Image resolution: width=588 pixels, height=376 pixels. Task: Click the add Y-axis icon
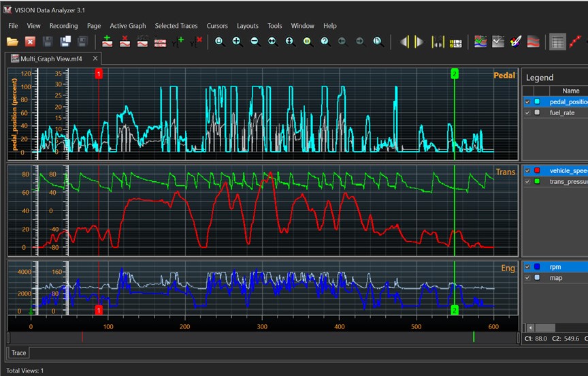click(x=178, y=42)
